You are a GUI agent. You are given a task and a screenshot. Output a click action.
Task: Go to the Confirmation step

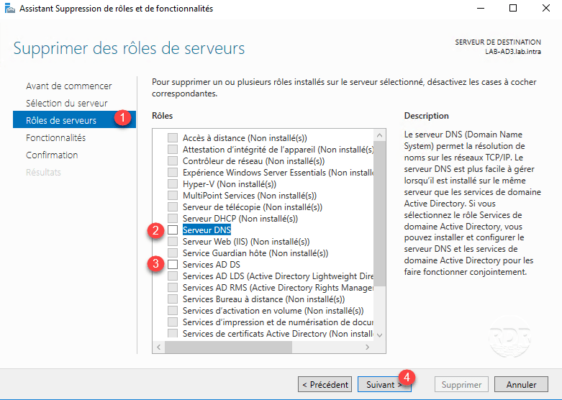52,155
